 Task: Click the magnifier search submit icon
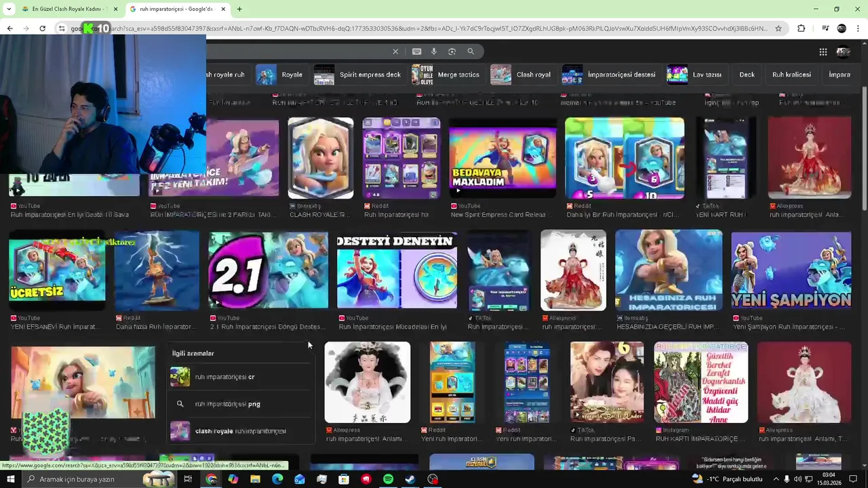[471, 52]
